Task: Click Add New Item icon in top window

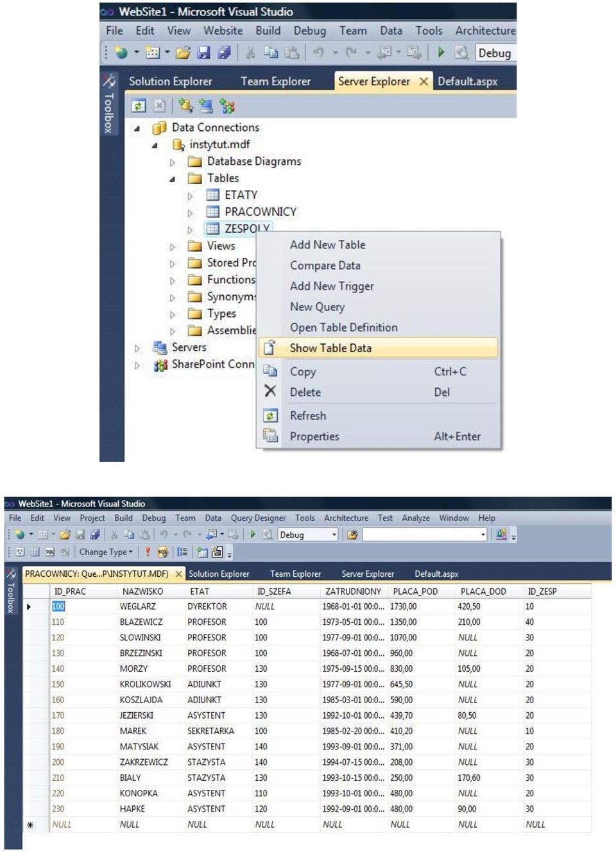Action: [x=153, y=53]
